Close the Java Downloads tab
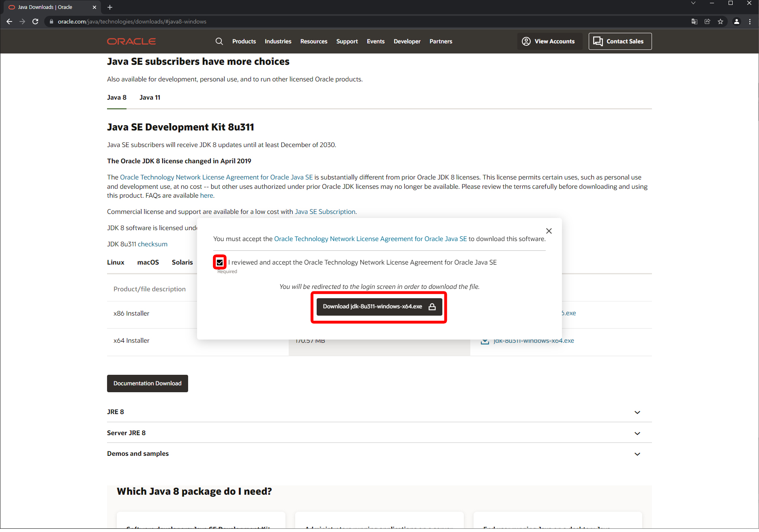Screen dimensions: 759x532 [94, 7]
